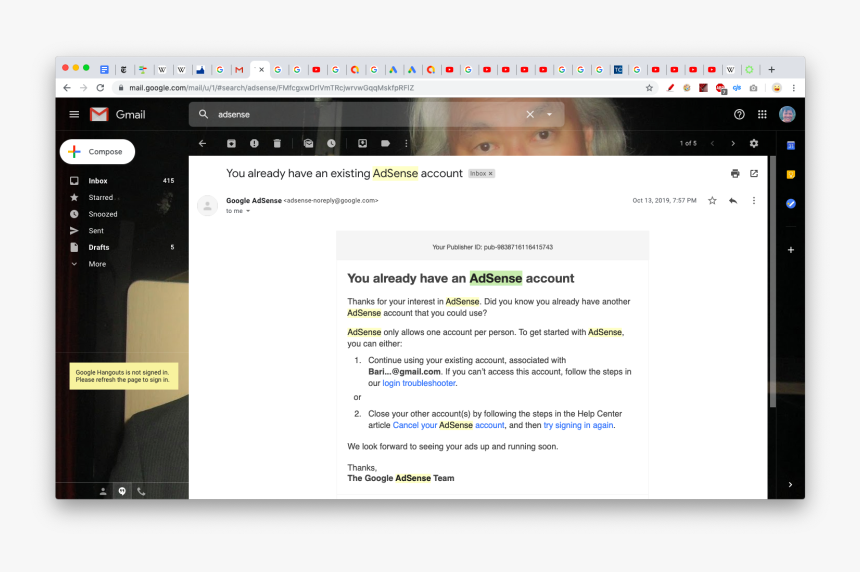
Task: Reply to the Google AdSense message
Action: pyautogui.click(x=733, y=201)
